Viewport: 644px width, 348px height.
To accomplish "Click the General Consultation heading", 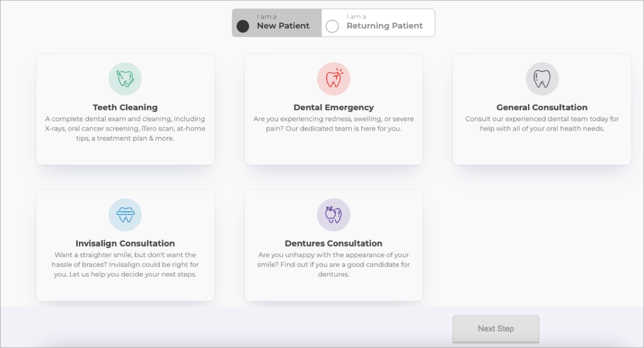I will (541, 107).
